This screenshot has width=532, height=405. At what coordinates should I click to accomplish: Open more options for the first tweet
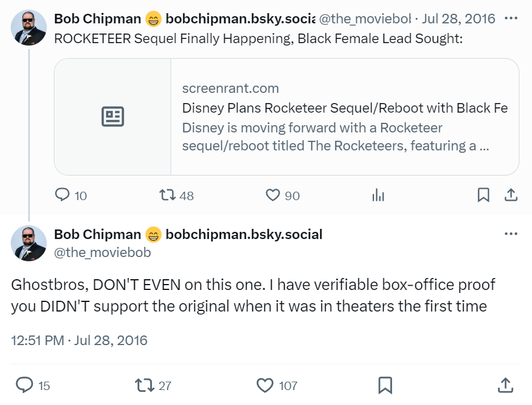511,18
